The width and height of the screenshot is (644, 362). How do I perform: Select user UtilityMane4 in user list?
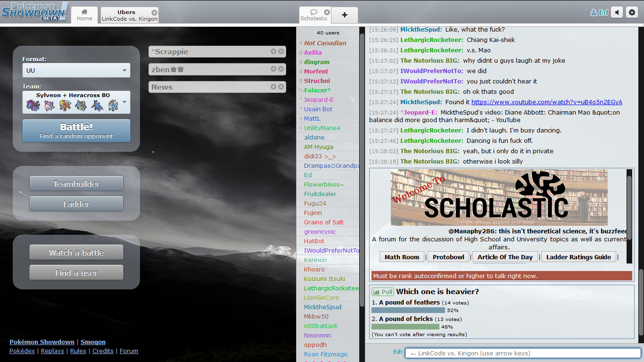point(328,128)
